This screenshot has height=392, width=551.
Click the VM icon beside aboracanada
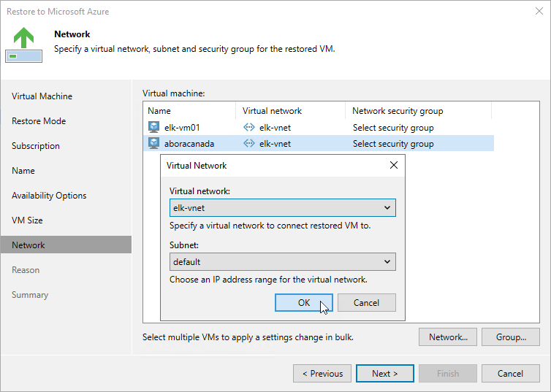tap(153, 144)
